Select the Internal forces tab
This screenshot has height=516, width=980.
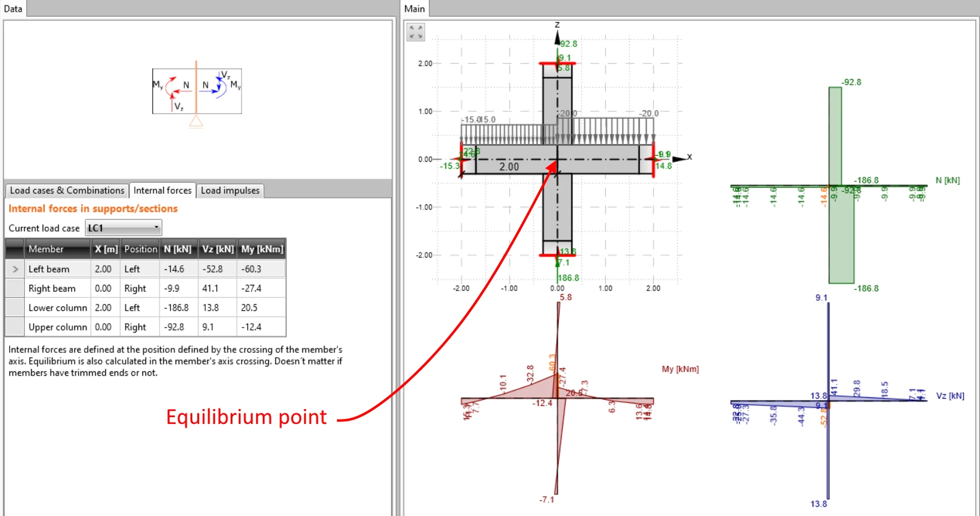[x=163, y=190]
